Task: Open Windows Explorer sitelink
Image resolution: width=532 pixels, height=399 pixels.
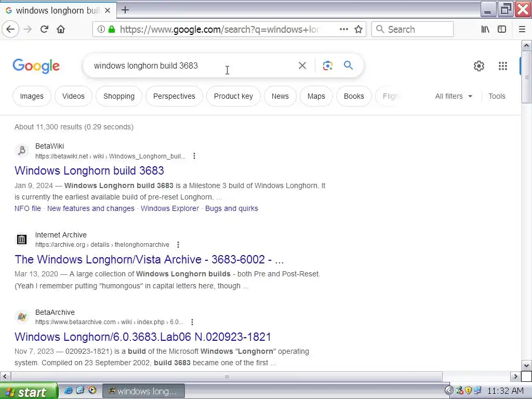Action: [170, 208]
